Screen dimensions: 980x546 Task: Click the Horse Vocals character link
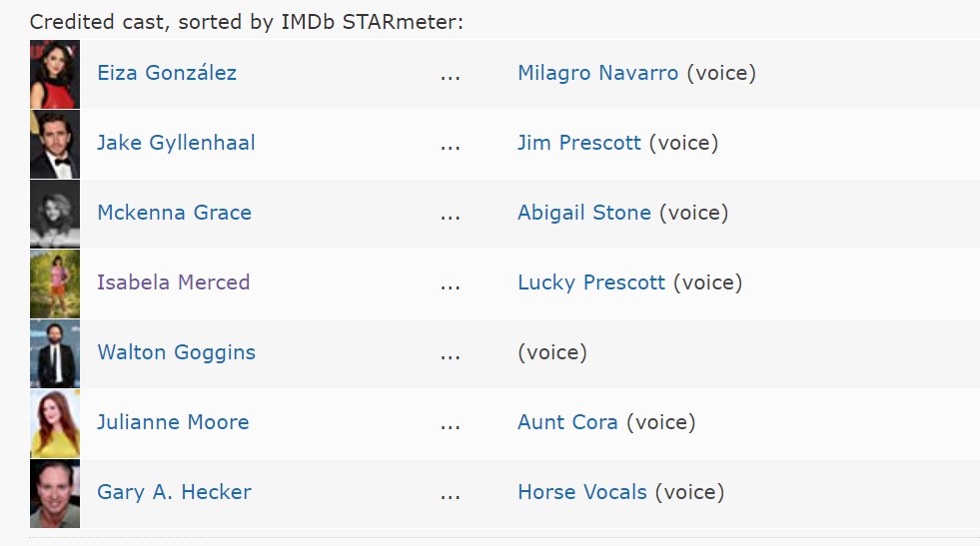(x=582, y=492)
